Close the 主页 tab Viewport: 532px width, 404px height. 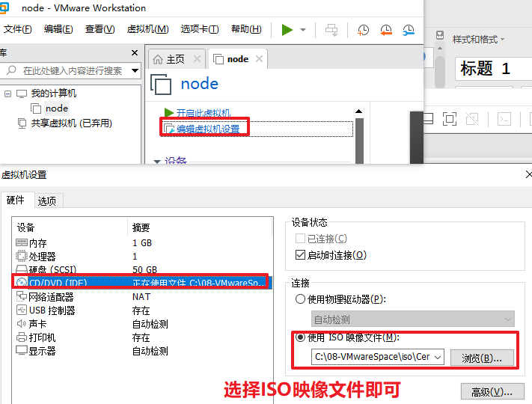(x=197, y=59)
